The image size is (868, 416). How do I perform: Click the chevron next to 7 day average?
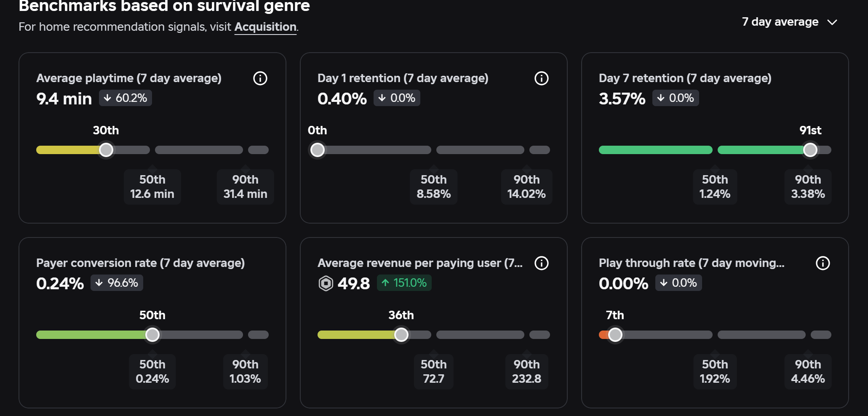click(832, 22)
